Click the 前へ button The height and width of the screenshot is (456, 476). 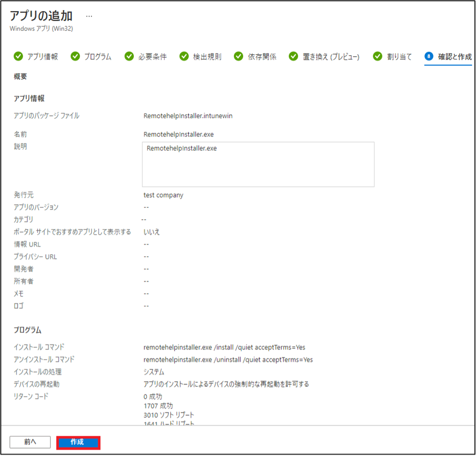(30, 442)
